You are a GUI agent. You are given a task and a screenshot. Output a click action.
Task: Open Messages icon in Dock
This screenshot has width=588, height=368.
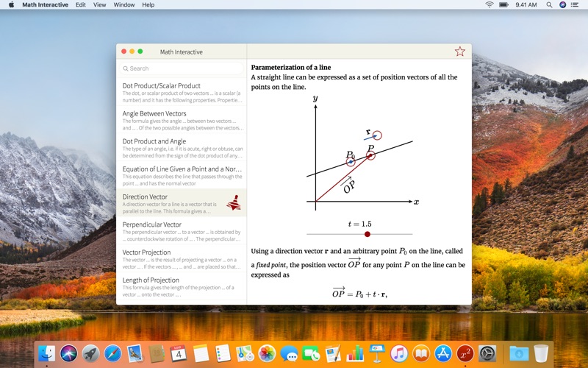[x=289, y=353]
